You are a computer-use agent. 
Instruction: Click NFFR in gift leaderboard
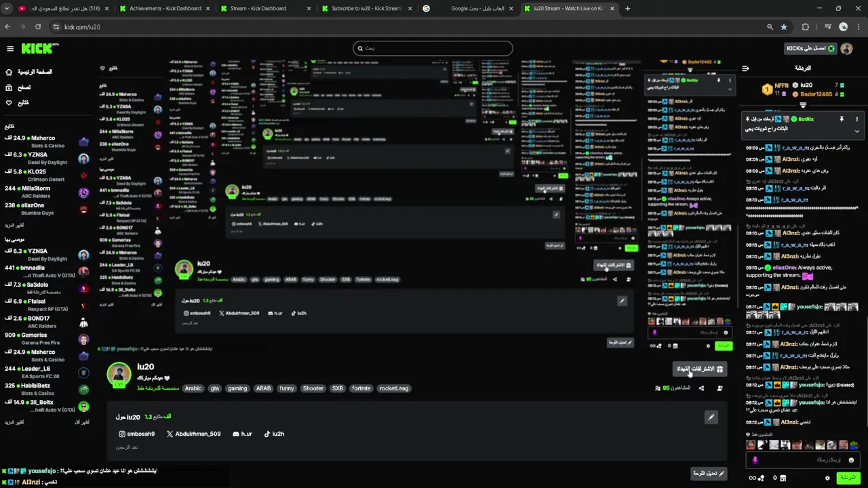click(x=782, y=86)
